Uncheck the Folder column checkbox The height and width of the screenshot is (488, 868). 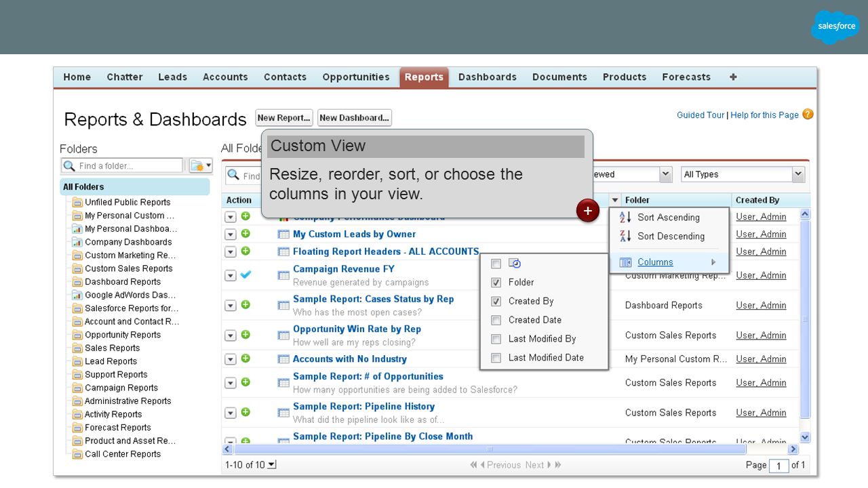click(496, 283)
